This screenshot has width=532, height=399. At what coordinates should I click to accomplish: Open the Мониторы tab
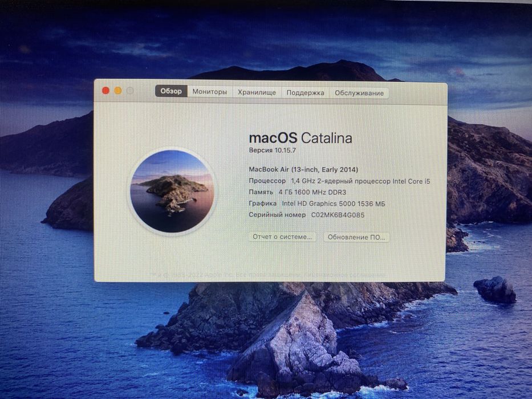210,92
